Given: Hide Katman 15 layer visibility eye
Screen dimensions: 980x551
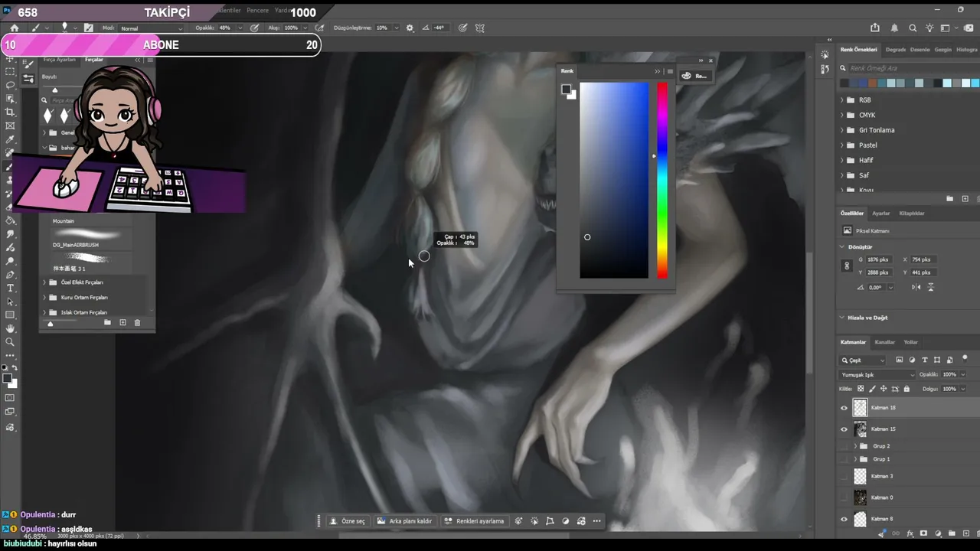Looking at the screenshot, I should click(x=844, y=429).
